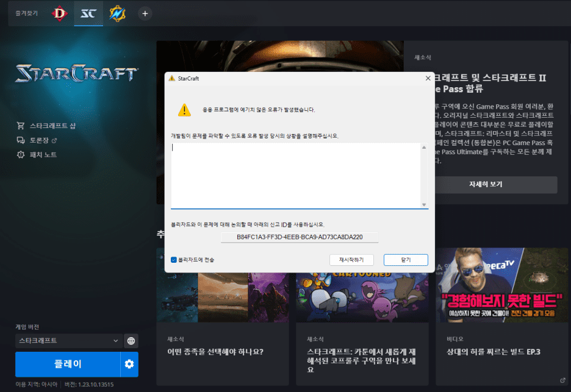This screenshot has width=571, height=392.
Task: Click the 재시작하기 restart button
Action: [x=351, y=260]
